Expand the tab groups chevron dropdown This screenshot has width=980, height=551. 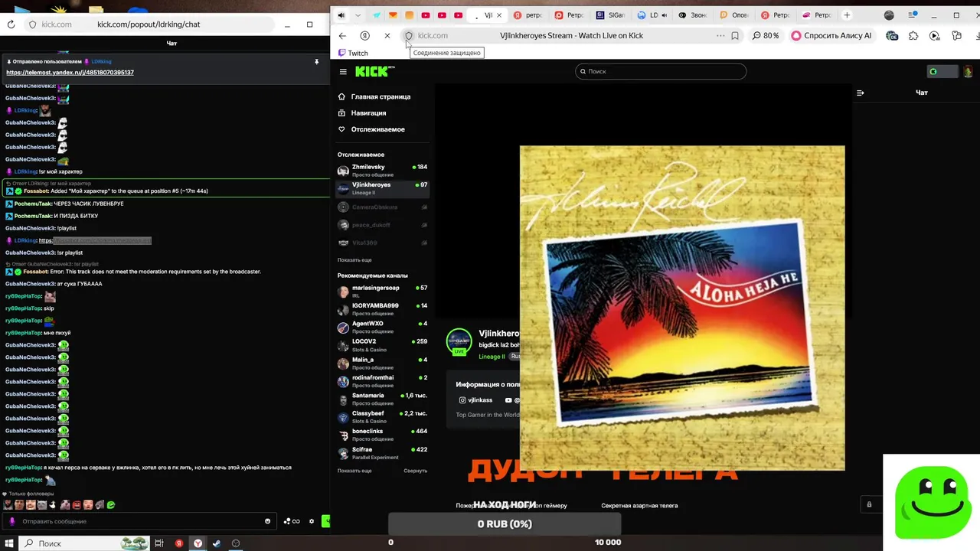click(357, 15)
